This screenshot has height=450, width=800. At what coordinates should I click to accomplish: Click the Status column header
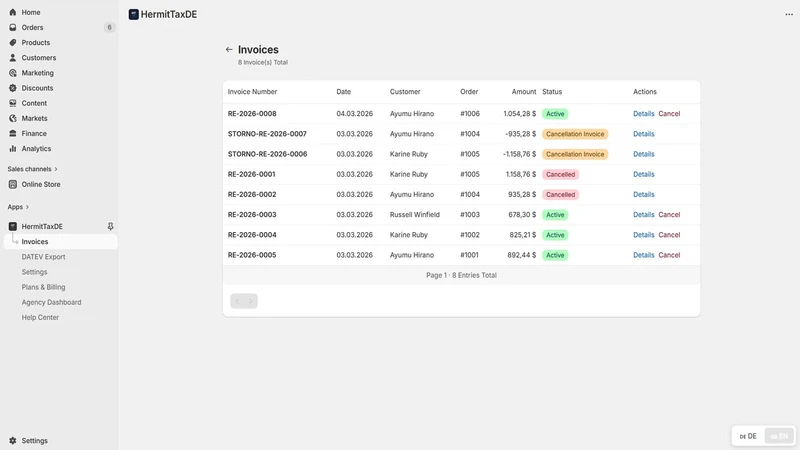click(x=552, y=92)
